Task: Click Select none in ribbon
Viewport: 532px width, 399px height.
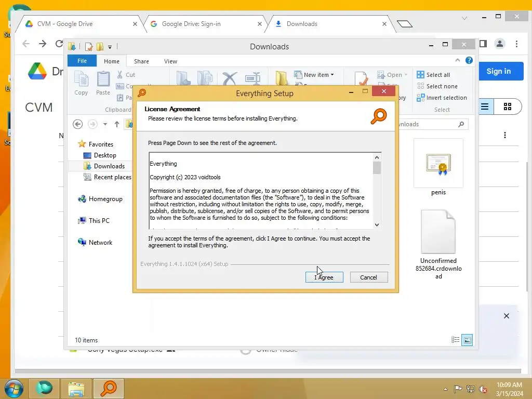Action: 437,86
